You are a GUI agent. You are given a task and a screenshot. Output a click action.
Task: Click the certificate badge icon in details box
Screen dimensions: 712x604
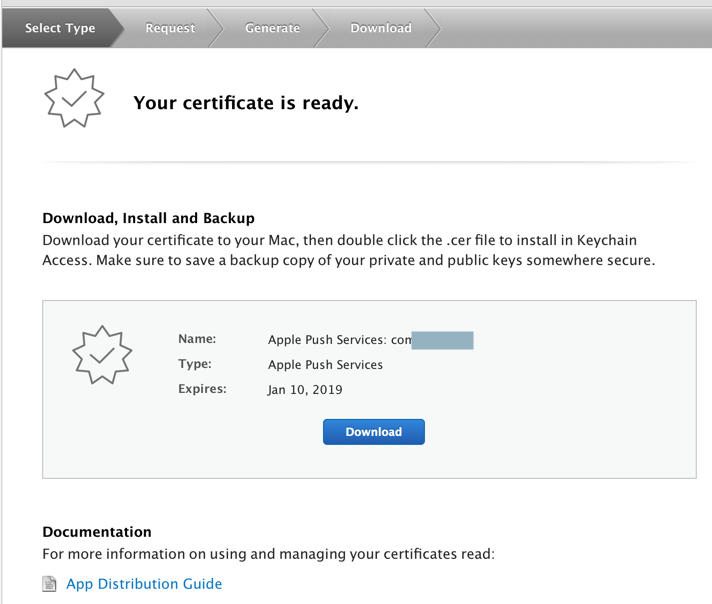coord(99,354)
